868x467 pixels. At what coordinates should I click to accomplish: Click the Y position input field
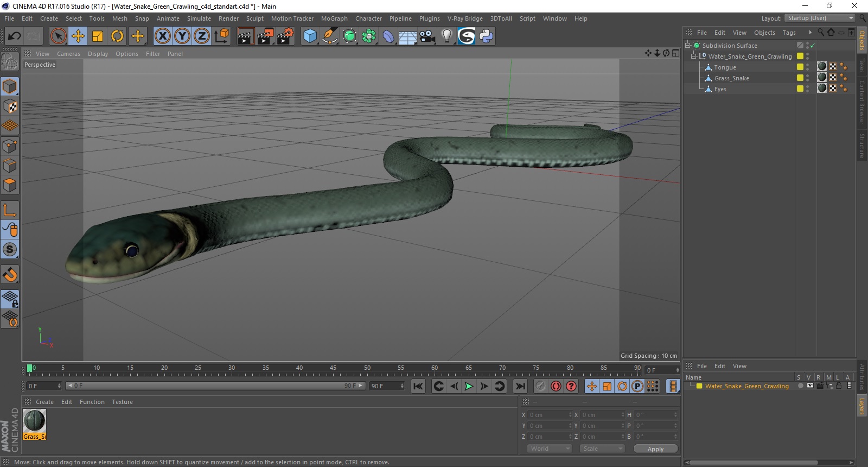(549, 426)
